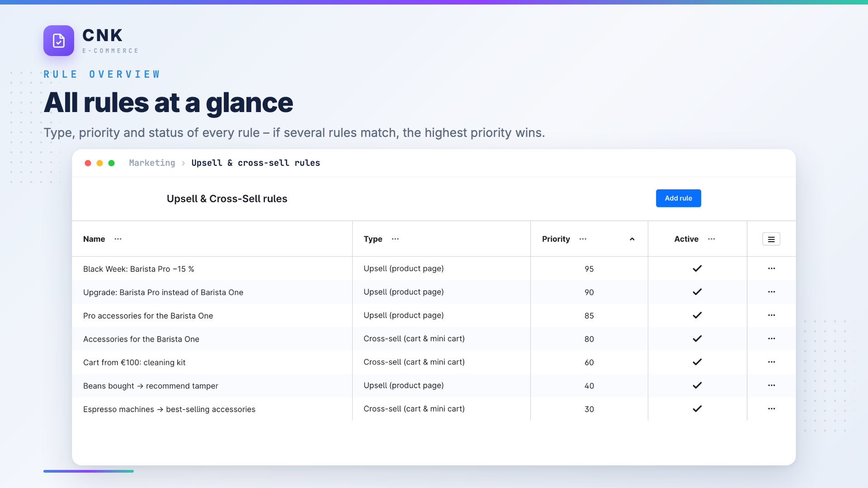Open the table list settings icon

771,239
